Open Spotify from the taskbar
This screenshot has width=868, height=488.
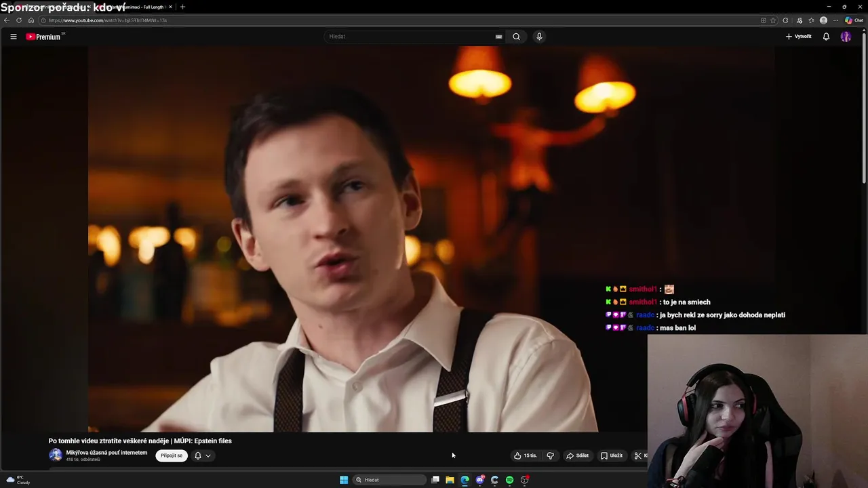(509, 480)
